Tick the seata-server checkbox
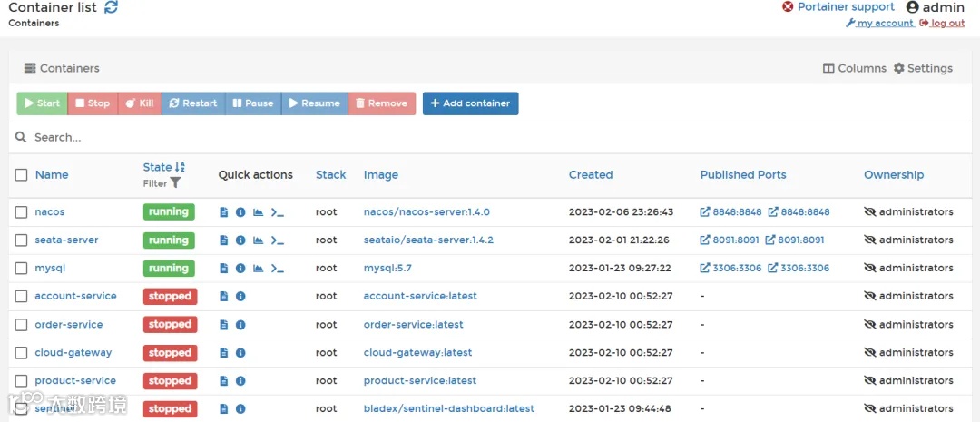The width and height of the screenshot is (980, 422). pos(21,240)
